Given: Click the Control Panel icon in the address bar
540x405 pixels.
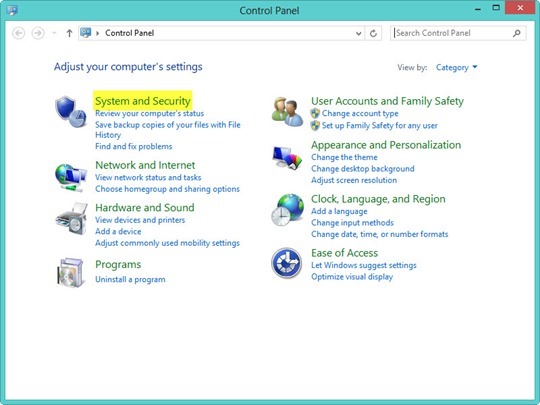Looking at the screenshot, I should 86,33.
